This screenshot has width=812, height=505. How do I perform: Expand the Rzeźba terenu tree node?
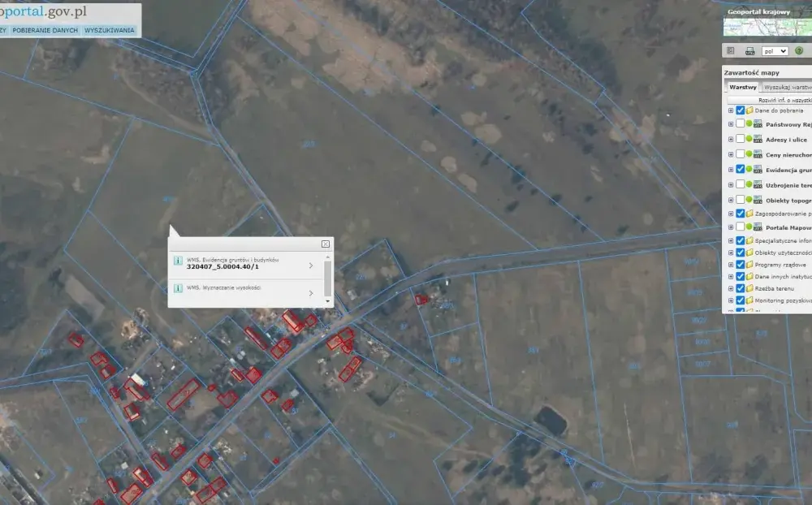click(x=730, y=288)
